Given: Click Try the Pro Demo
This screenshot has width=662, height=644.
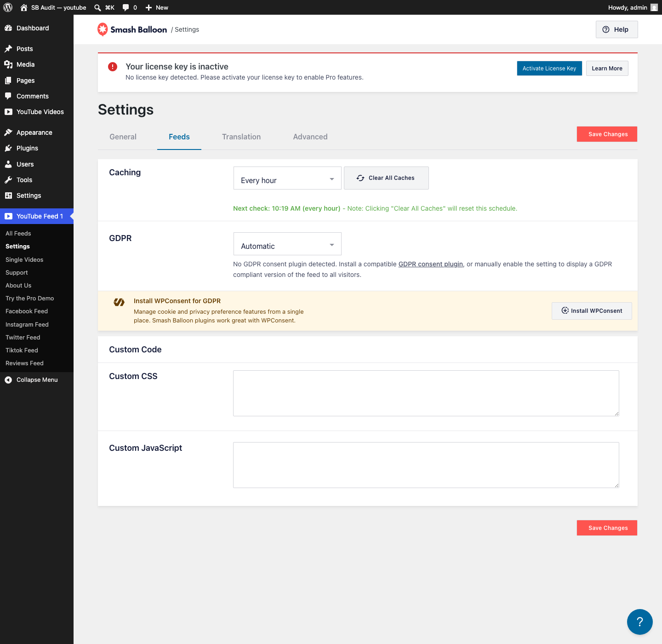Looking at the screenshot, I should coord(30,299).
